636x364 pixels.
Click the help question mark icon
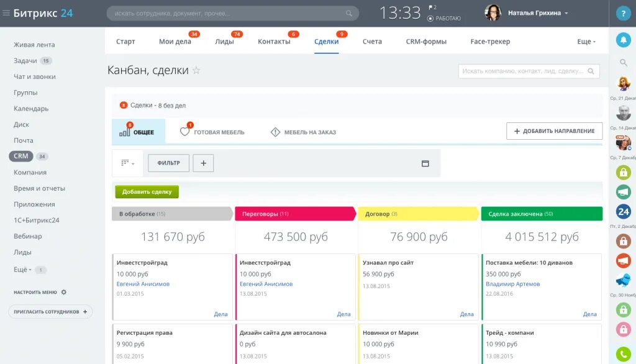(x=623, y=14)
